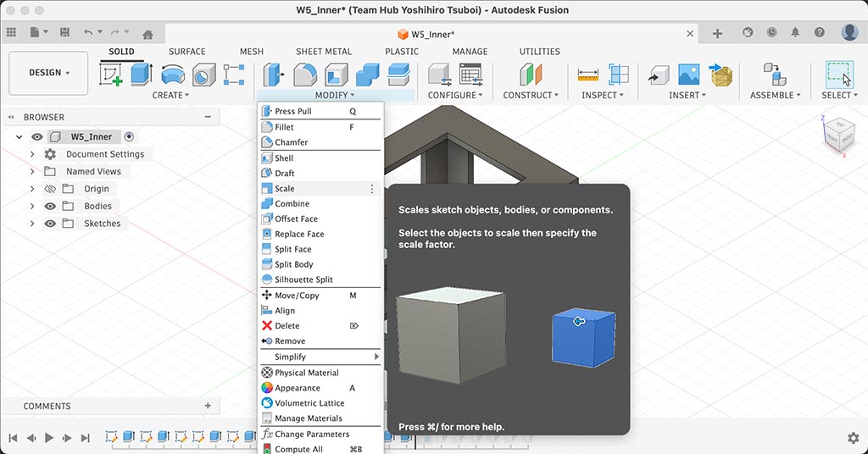The image size is (868, 454).
Task: Open the Simplify submenu
Action: [x=320, y=357]
